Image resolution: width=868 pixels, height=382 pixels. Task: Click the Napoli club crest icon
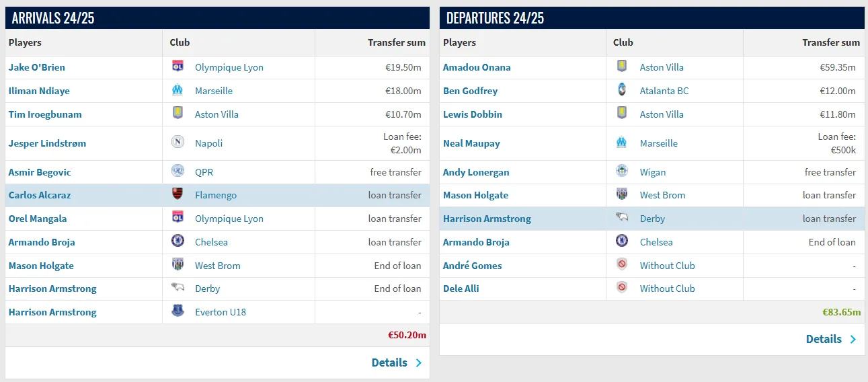pyautogui.click(x=177, y=143)
